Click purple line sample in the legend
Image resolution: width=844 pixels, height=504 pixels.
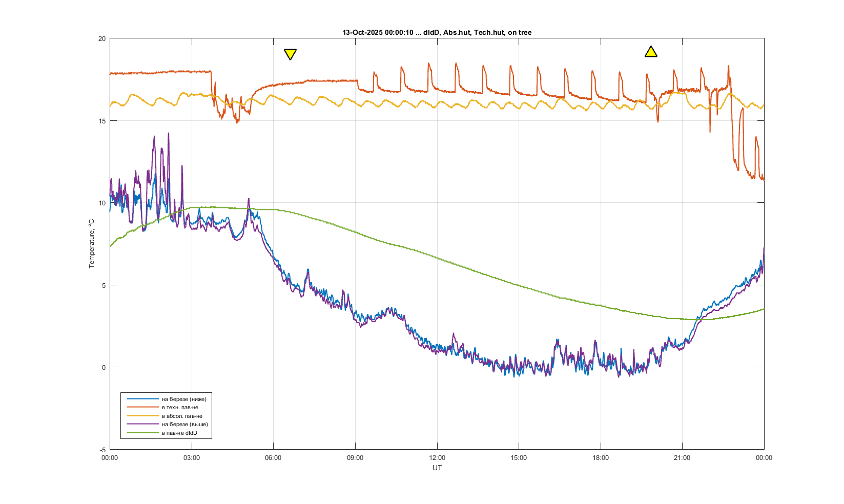pos(142,424)
